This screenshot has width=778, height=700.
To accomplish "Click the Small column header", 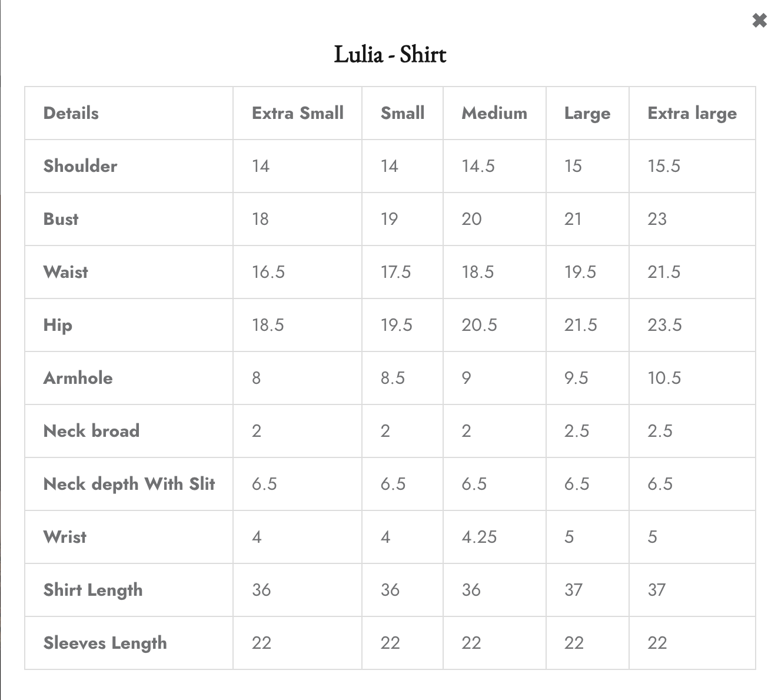I will click(403, 113).
